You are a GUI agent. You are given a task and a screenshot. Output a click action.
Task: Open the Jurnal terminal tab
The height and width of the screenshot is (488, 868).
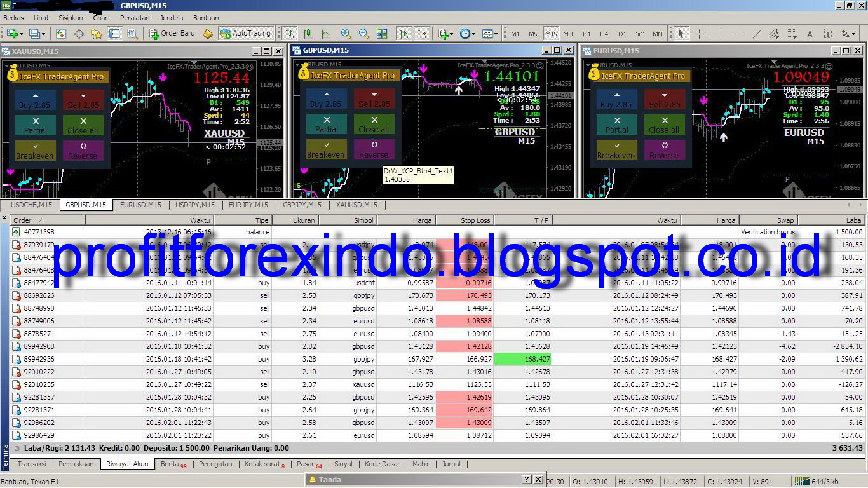tap(451, 464)
